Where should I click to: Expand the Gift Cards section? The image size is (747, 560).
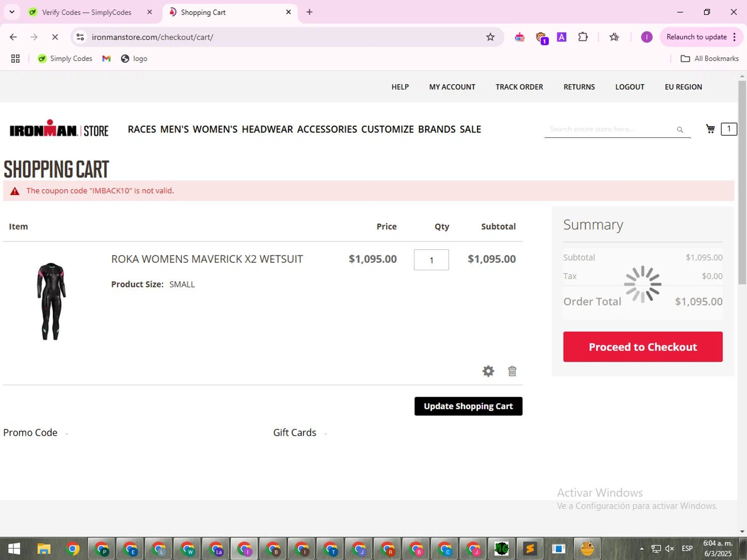(x=300, y=433)
